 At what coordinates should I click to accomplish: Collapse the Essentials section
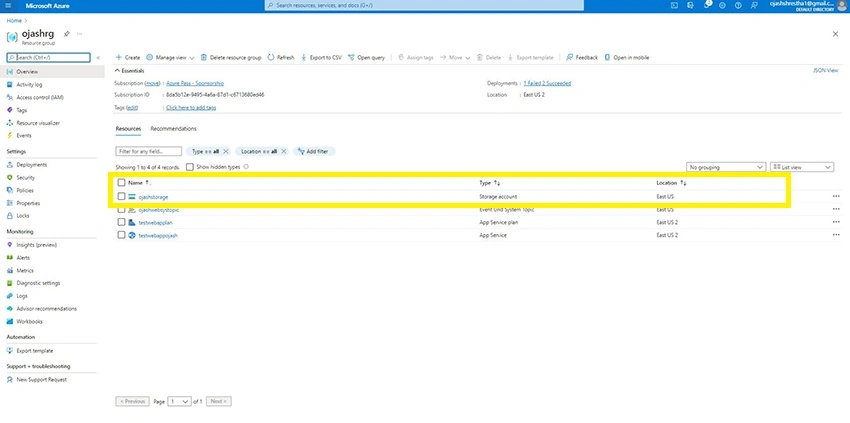118,70
